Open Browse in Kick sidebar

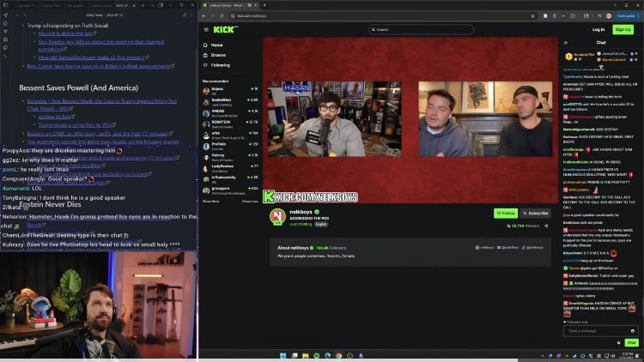coord(215,55)
